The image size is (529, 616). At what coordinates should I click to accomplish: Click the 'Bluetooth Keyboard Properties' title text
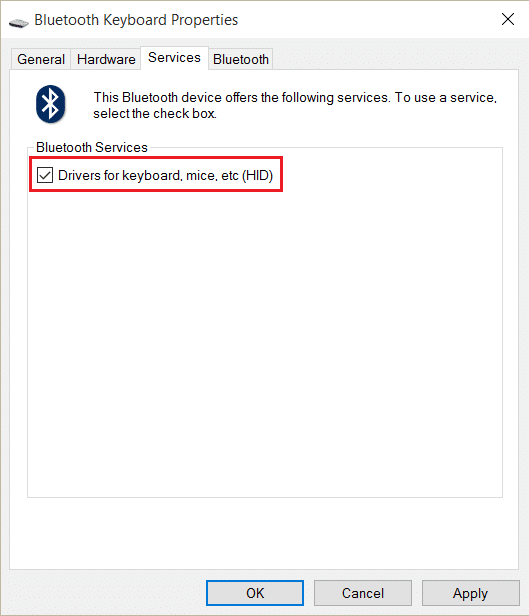click(x=136, y=20)
